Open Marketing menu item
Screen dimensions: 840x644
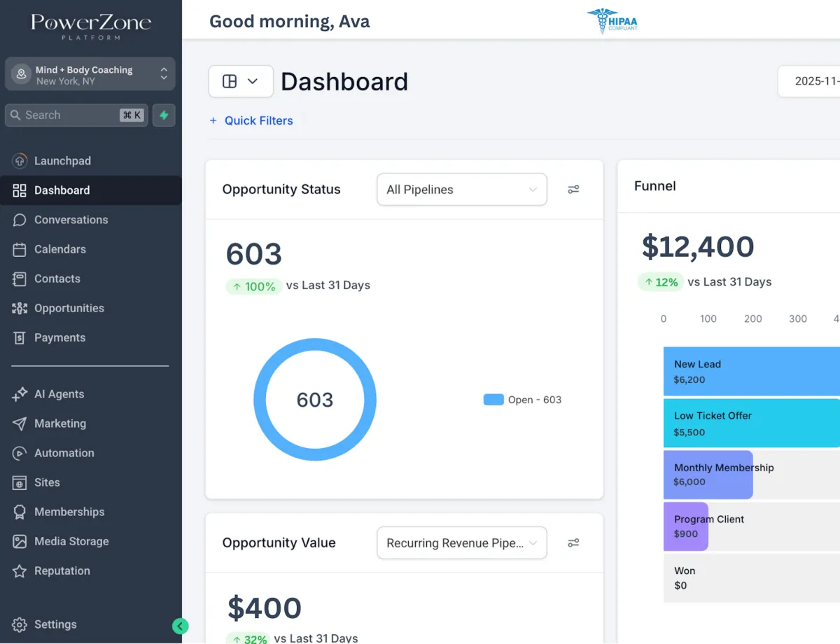click(x=91, y=423)
